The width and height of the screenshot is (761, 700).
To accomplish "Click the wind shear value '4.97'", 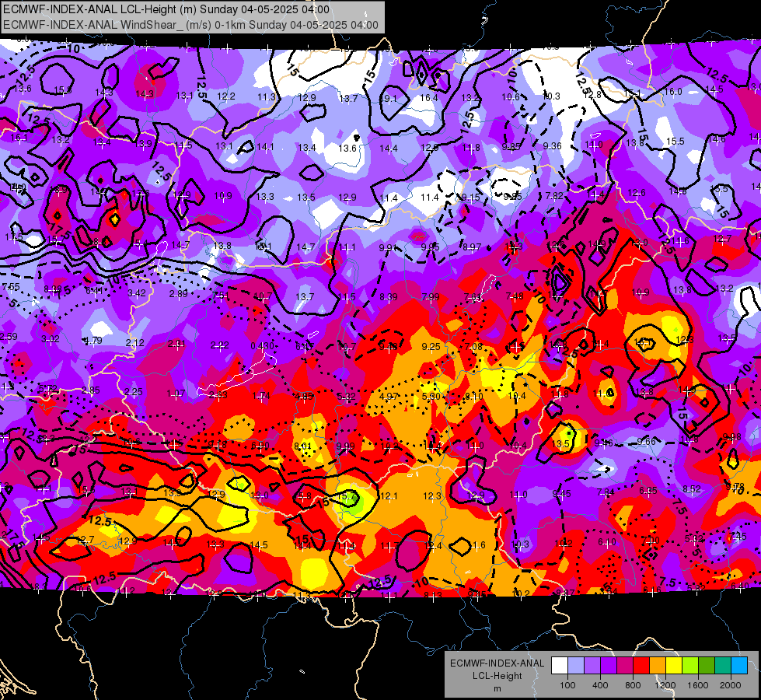I will (x=388, y=397).
